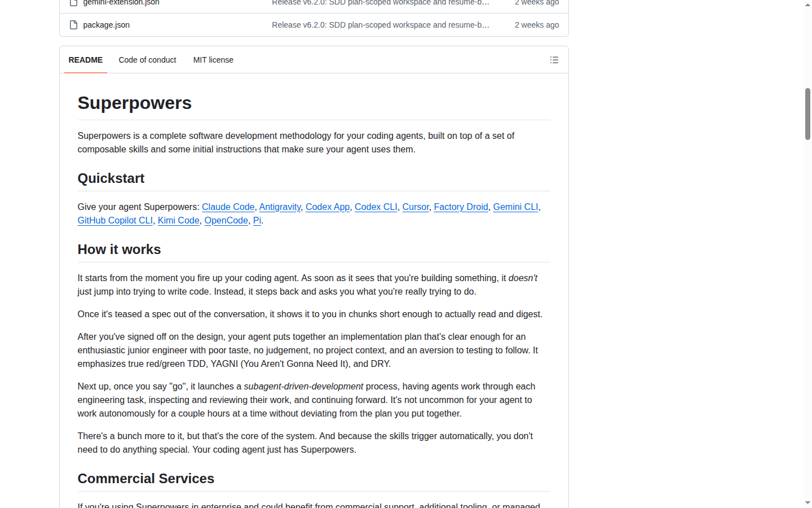Switch to the Code of conduct tab
Image resolution: width=812 pixels, height=508 pixels.
tap(147, 60)
